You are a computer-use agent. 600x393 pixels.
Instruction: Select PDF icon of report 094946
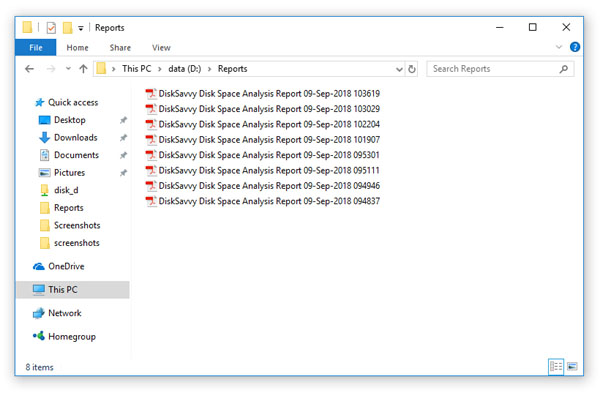pos(151,186)
